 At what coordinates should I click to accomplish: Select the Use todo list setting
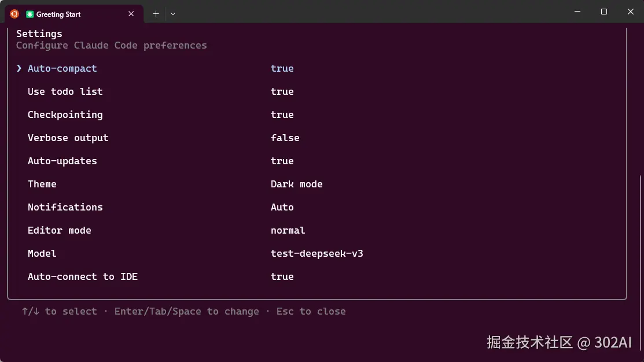coord(65,91)
